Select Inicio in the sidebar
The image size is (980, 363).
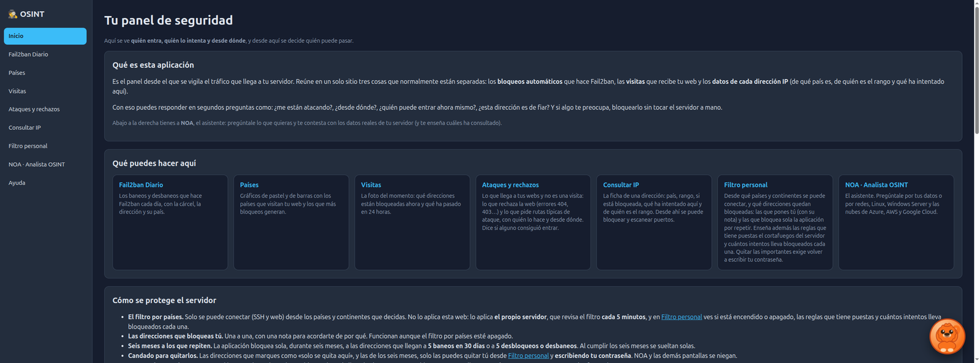tap(45, 36)
